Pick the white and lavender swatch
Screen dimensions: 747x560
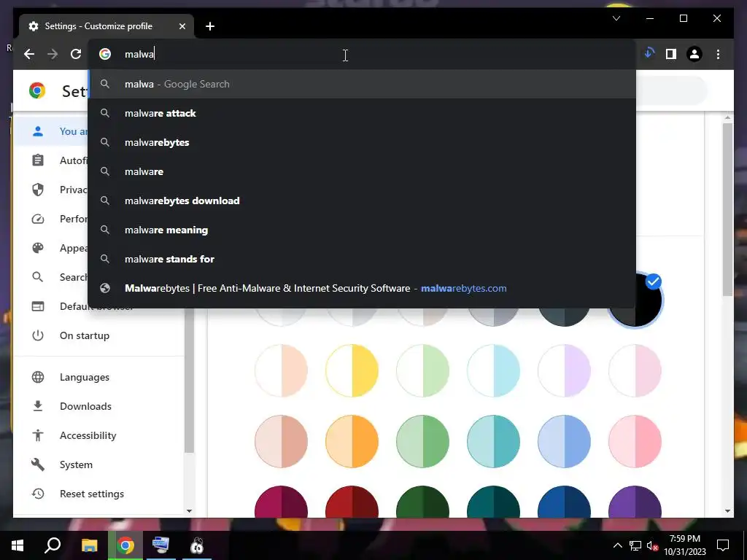(564, 370)
